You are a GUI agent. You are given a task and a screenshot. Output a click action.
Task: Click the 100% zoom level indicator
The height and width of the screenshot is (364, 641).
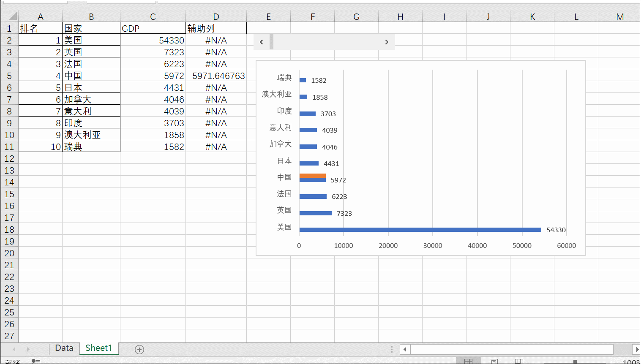tap(631, 361)
